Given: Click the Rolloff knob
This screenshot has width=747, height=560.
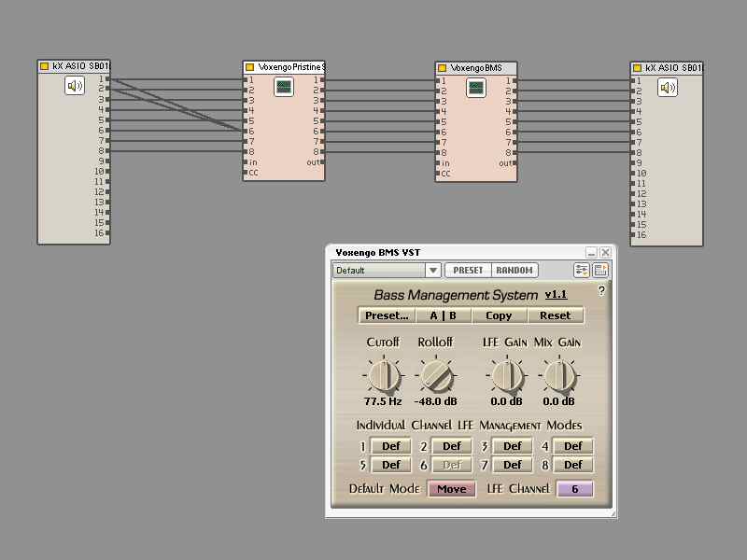Looking at the screenshot, I should (x=436, y=375).
